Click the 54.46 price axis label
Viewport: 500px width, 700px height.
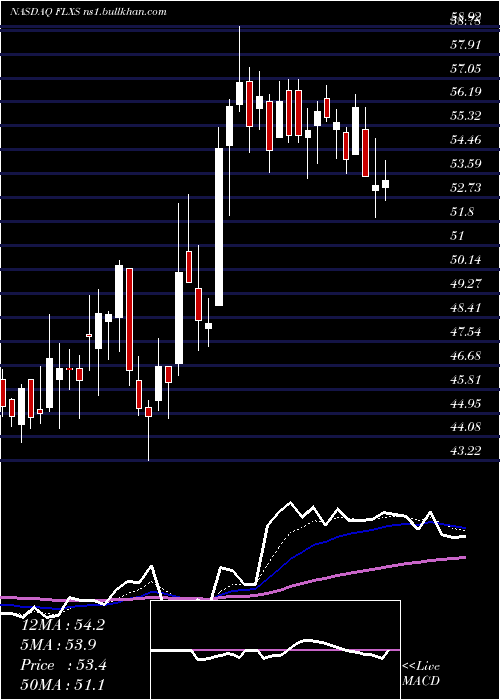pos(466,140)
